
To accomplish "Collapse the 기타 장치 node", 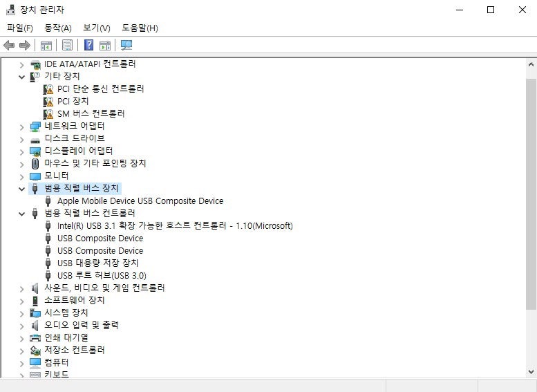I will pyautogui.click(x=21, y=77).
